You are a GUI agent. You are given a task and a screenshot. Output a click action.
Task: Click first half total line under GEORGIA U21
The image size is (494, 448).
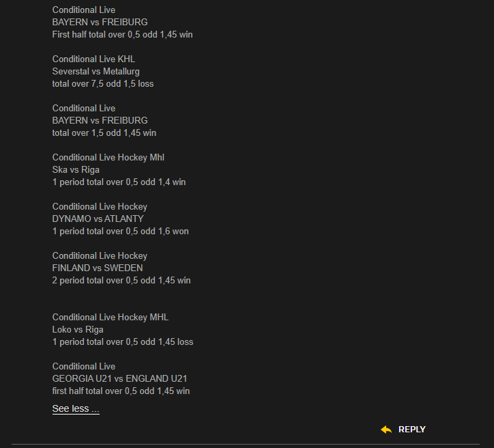click(121, 391)
